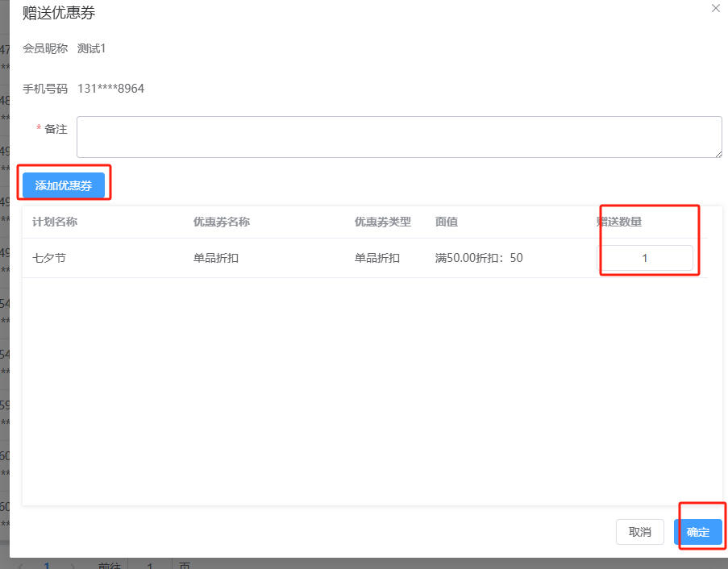Close the 赠送优惠券 dialog with the X
The image size is (728, 569).
click(x=715, y=8)
